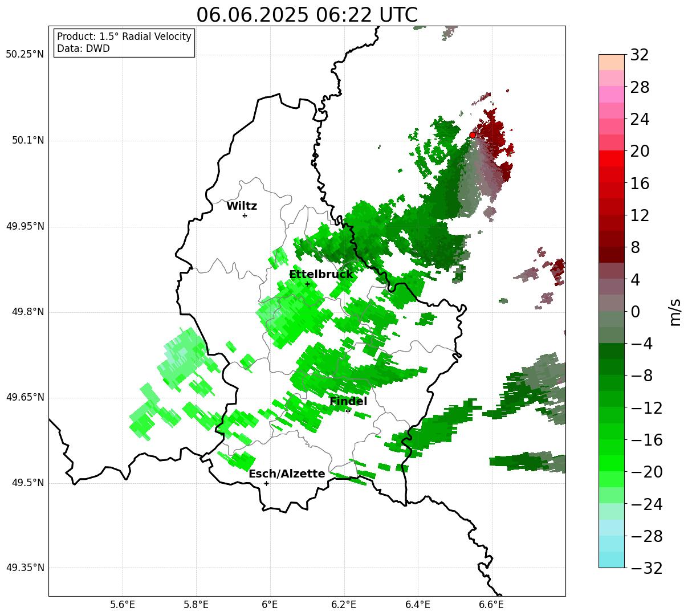Select the Esch/Alzette city label
688x616 pixels.
287,474
